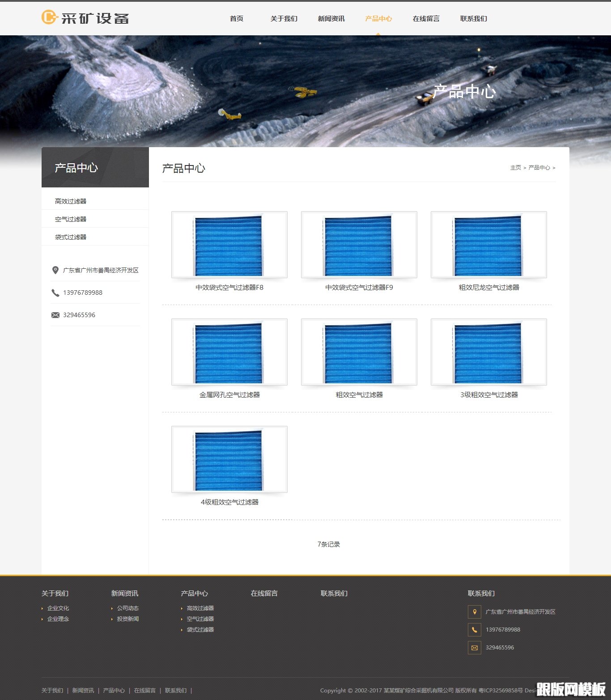Viewport: 611px width, 700px height.
Task: Click the sidebar email envelope icon
Action: 55,315
